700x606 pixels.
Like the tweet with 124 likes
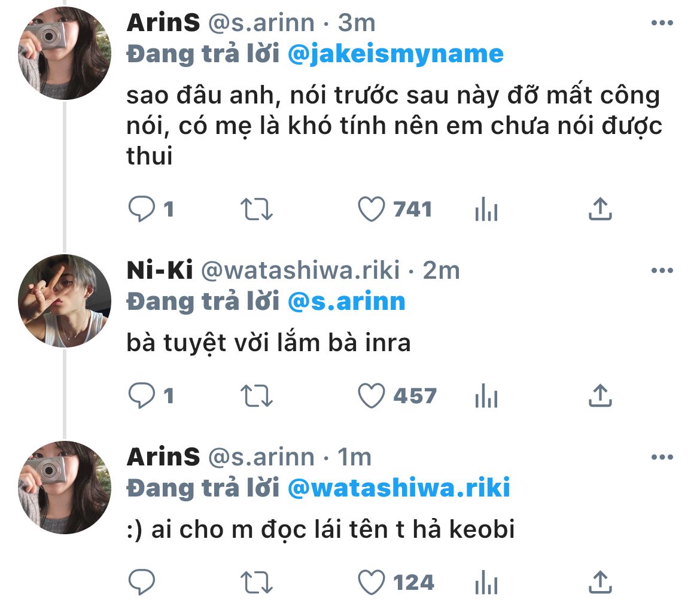pyautogui.click(x=370, y=581)
